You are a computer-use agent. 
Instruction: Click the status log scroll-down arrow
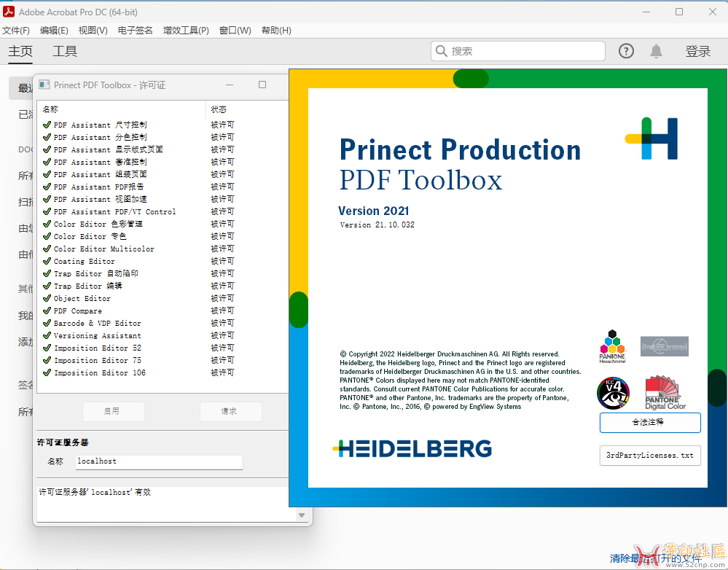pyautogui.click(x=302, y=515)
